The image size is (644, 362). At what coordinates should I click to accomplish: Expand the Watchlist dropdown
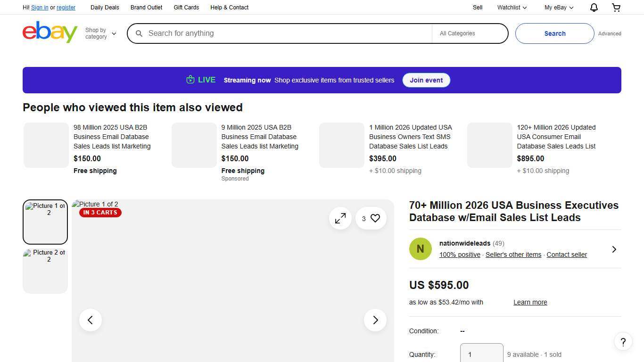[511, 7]
